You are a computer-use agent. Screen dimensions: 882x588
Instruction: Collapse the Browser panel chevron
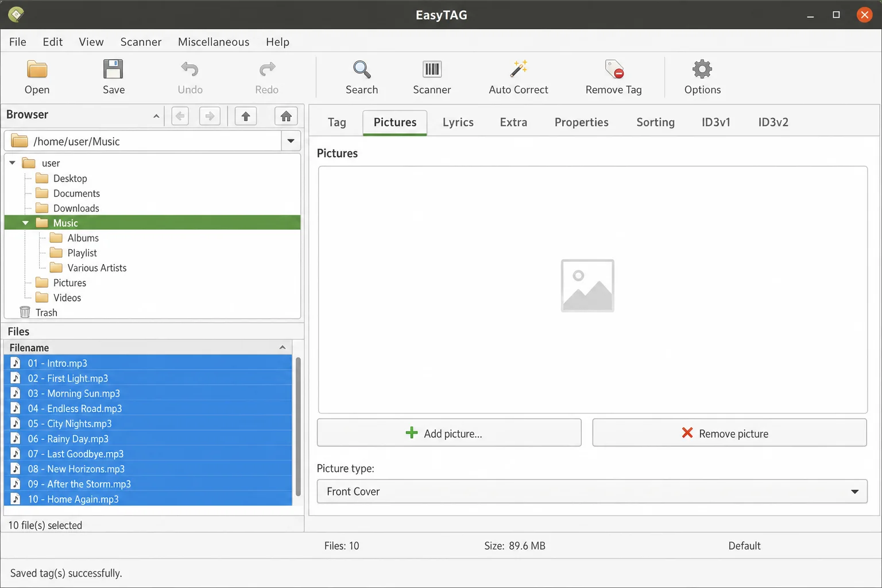click(x=156, y=116)
